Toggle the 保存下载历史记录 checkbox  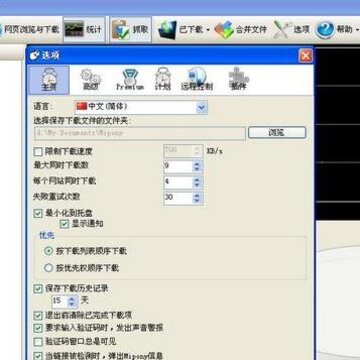pos(39,289)
